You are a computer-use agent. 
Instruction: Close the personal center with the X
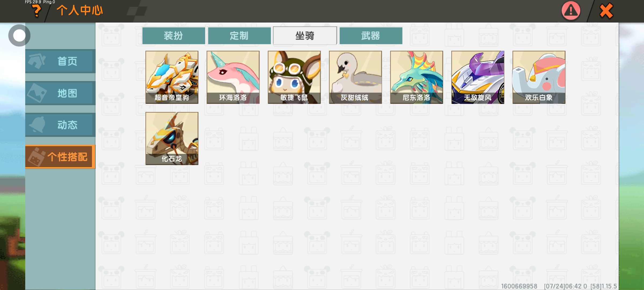point(606,11)
